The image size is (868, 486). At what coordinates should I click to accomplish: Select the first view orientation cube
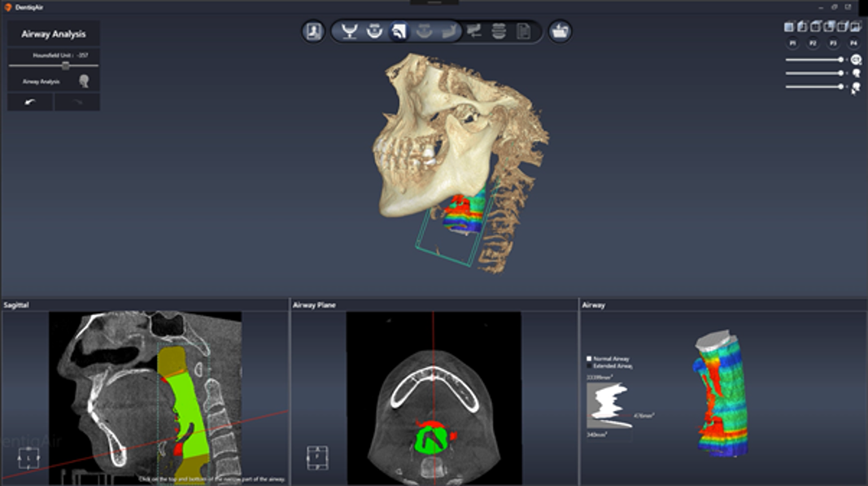pos(789,27)
